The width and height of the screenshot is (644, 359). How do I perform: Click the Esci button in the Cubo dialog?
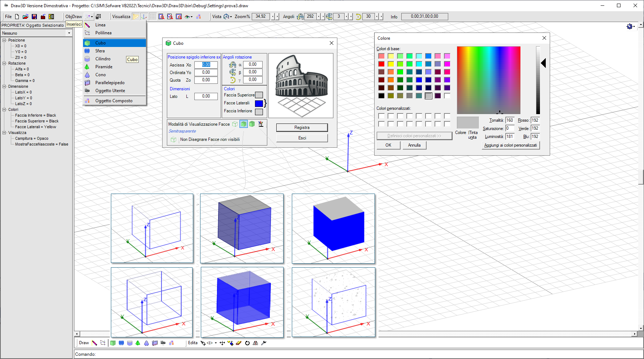click(302, 138)
